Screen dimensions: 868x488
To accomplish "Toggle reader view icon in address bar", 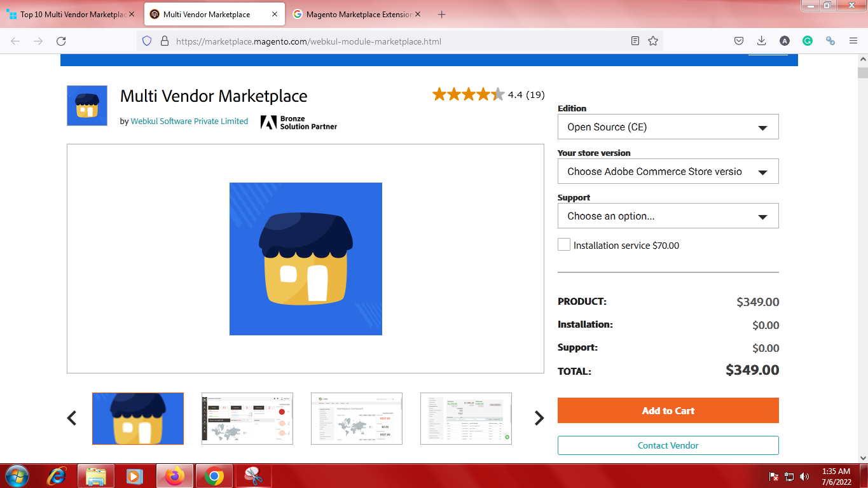I will click(635, 41).
